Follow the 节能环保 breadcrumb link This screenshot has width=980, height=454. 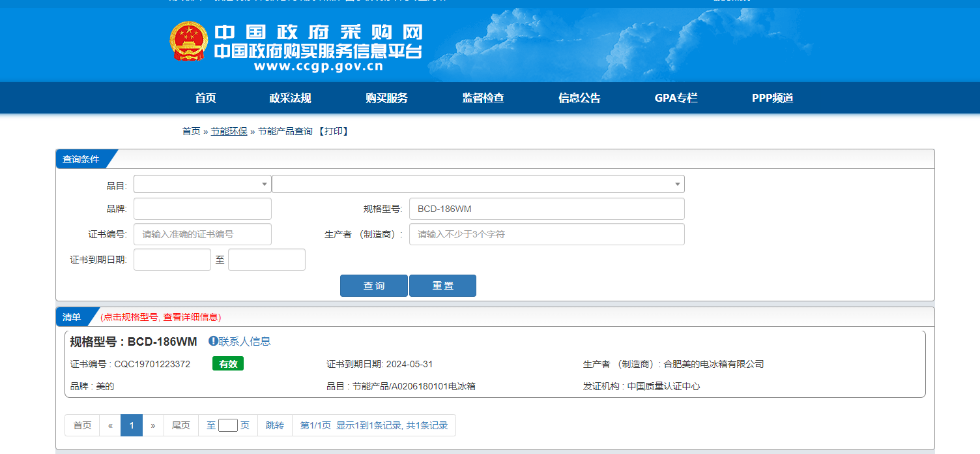click(x=229, y=131)
